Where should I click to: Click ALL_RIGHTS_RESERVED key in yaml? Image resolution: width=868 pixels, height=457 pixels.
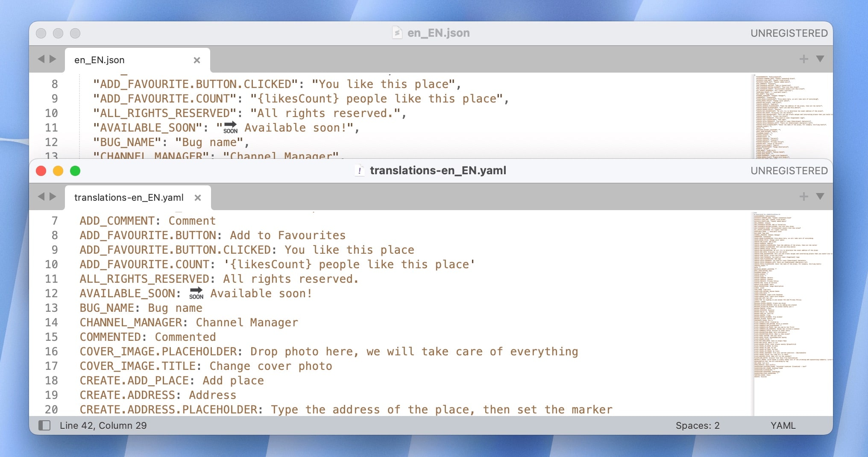tap(144, 279)
